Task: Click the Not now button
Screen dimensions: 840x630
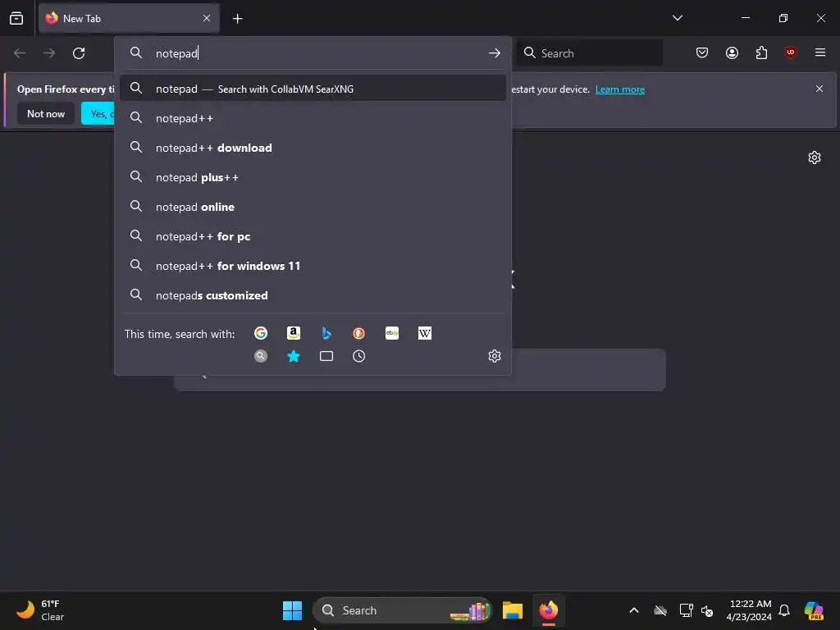Action: [x=46, y=113]
